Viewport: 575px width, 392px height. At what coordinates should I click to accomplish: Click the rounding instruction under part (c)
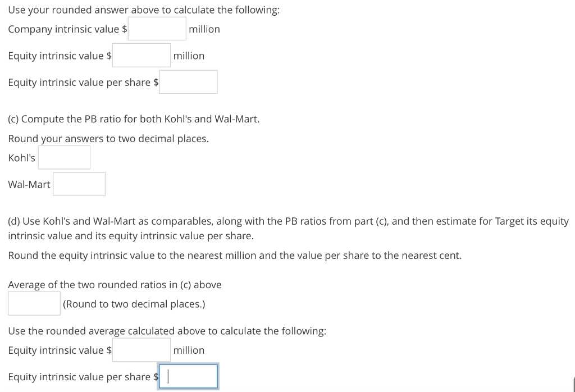(108, 138)
